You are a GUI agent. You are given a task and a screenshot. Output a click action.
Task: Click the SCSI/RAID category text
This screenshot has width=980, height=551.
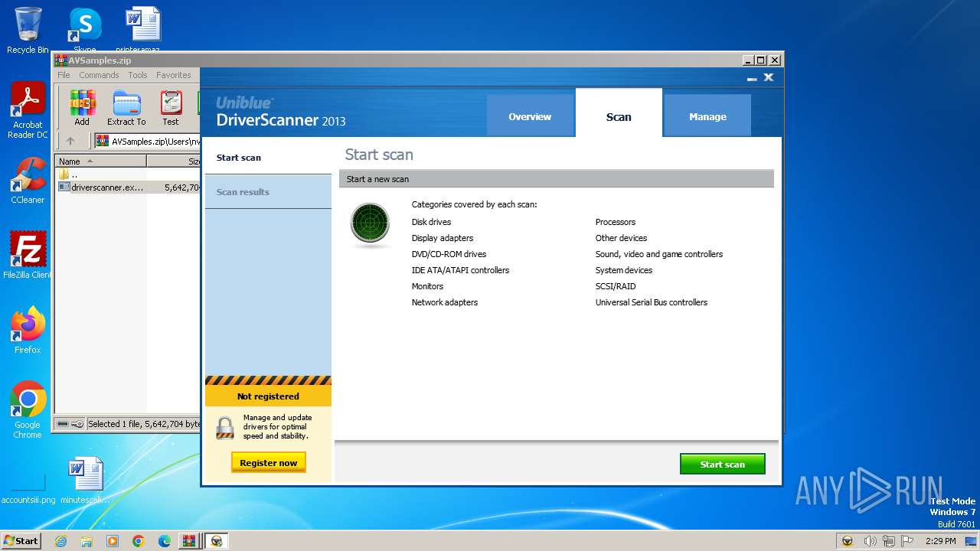click(616, 286)
